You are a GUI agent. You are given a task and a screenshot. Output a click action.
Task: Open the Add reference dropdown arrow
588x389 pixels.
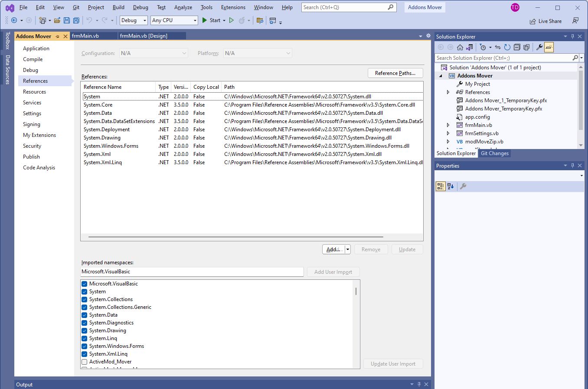point(348,250)
